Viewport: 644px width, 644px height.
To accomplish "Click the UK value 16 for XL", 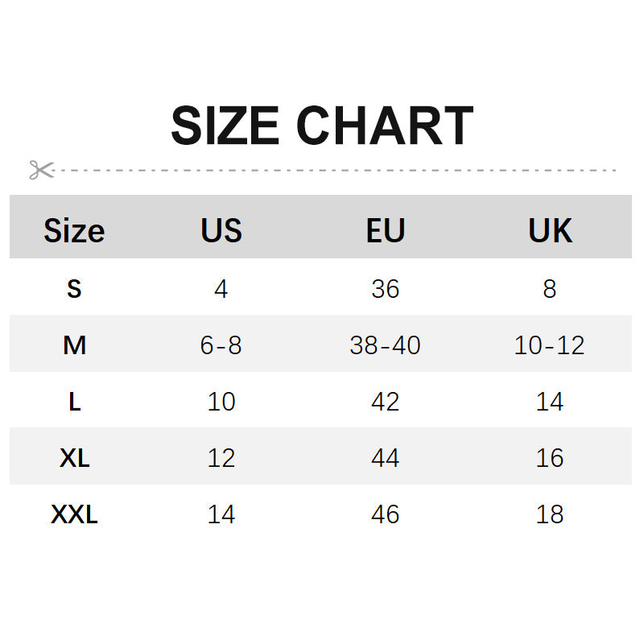I will click(550, 458).
